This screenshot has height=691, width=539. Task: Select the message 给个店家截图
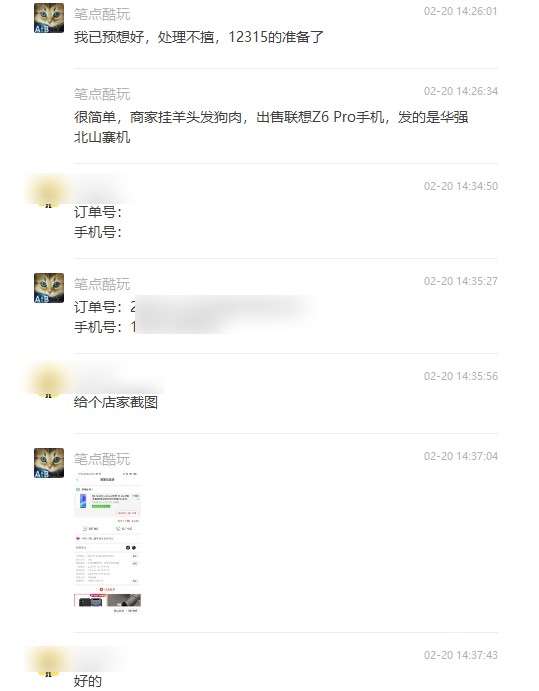pos(116,402)
